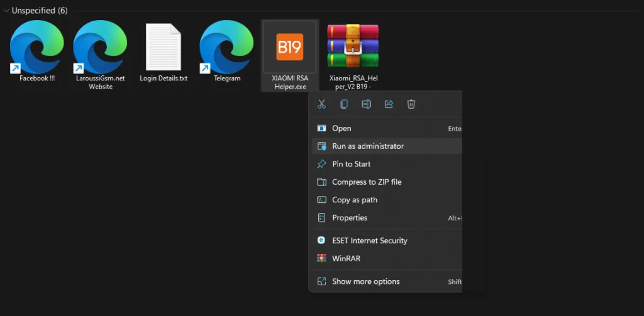Open the ESET Internet Security submenu
Viewport: 644px width, 316px height.
[387, 241]
